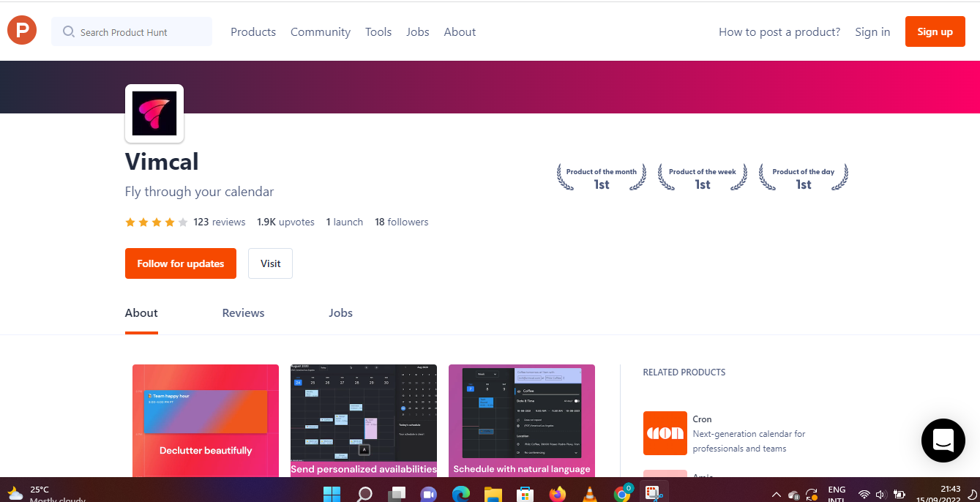Viewport: 980px width, 502px height.
Task: Focus the Search Product Hunt field
Action: coord(132,31)
